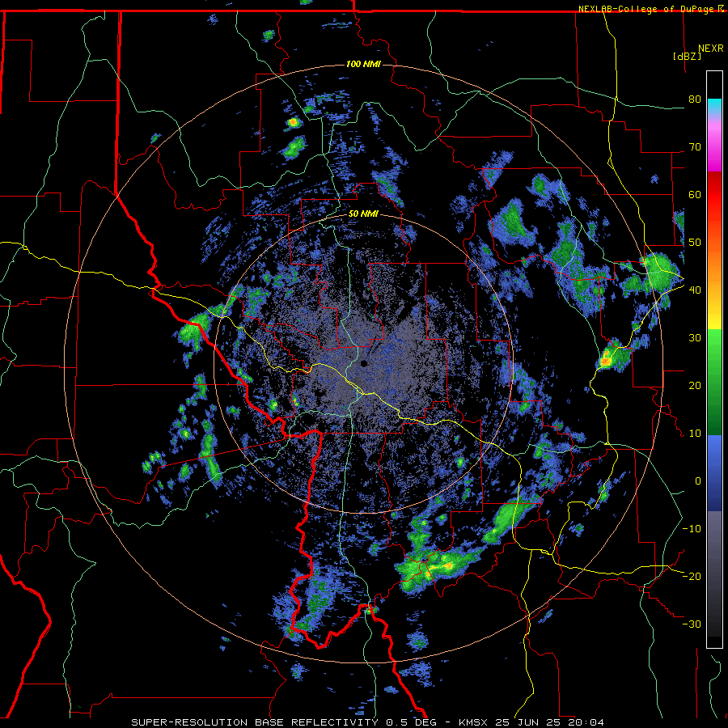Click the NEXR label above color scale

[x=710, y=49]
